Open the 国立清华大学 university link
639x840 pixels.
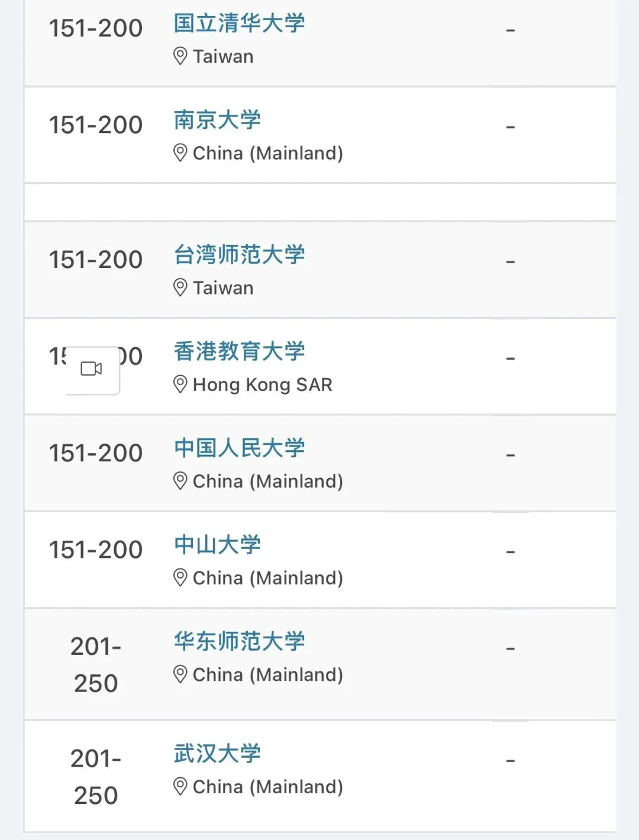point(239,23)
